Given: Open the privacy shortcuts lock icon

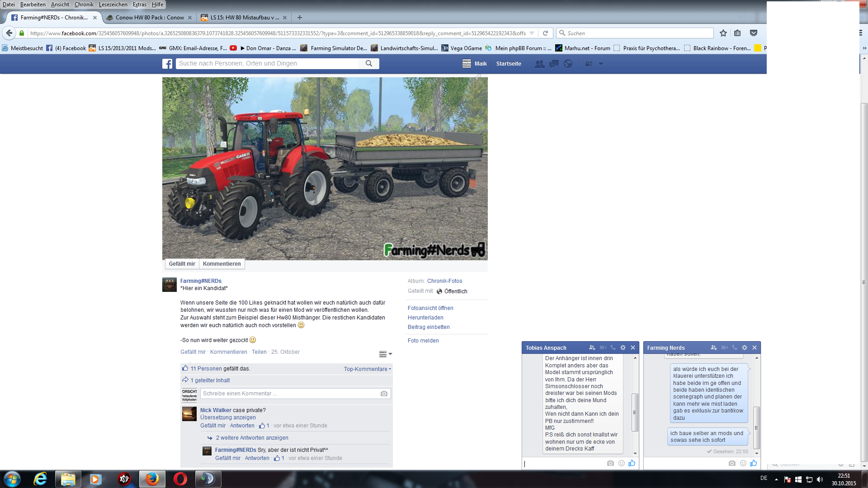Looking at the screenshot, I should (589, 64).
